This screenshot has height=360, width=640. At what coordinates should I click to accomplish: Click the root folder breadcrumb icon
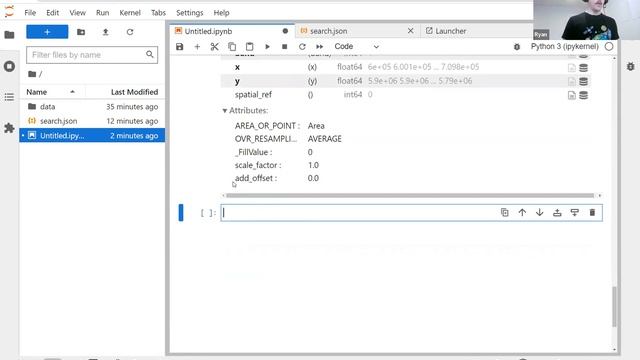pyautogui.click(x=32, y=74)
